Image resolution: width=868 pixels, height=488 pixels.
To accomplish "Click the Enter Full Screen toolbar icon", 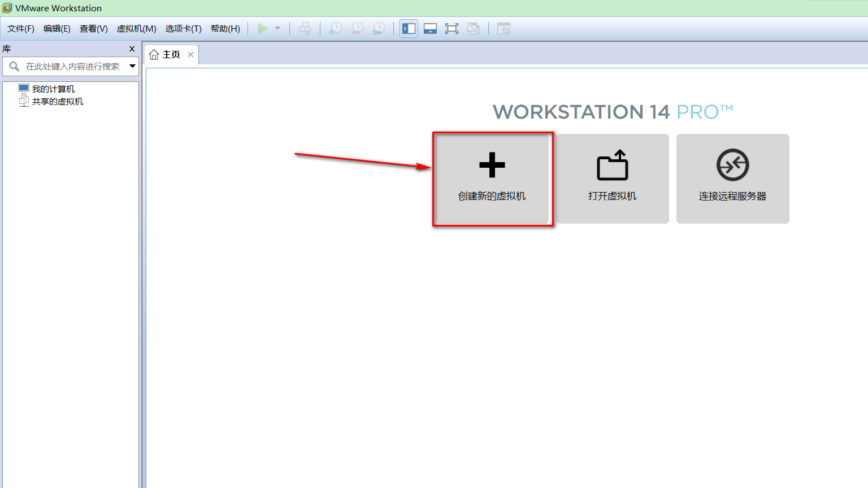I will tap(452, 28).
